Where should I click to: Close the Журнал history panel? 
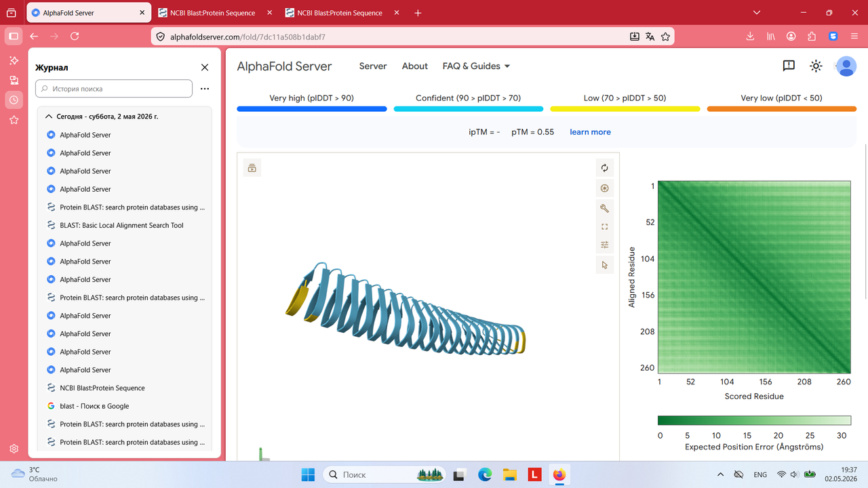pyautogui.click(x=205, y=68)
